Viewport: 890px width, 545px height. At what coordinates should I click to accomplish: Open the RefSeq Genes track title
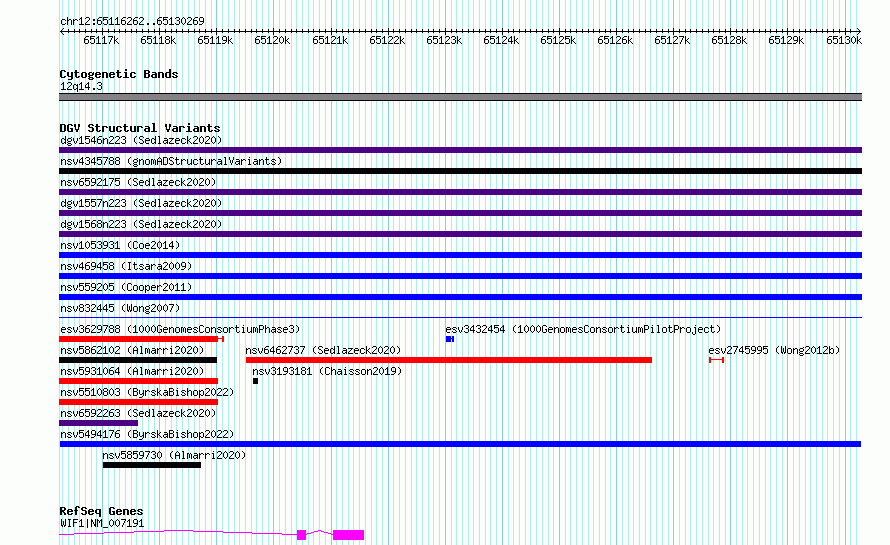(101, 511)
